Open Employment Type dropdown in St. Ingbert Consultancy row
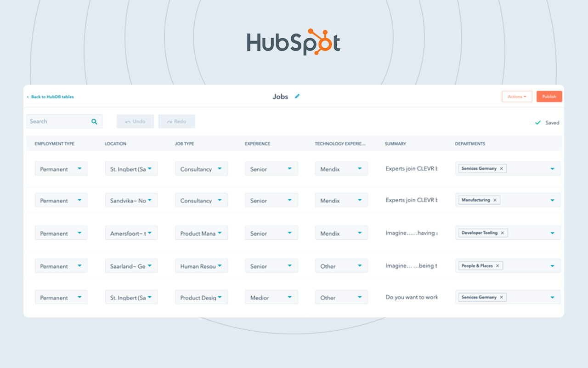The width and height of the screenshot is (588, 368). 61,169
